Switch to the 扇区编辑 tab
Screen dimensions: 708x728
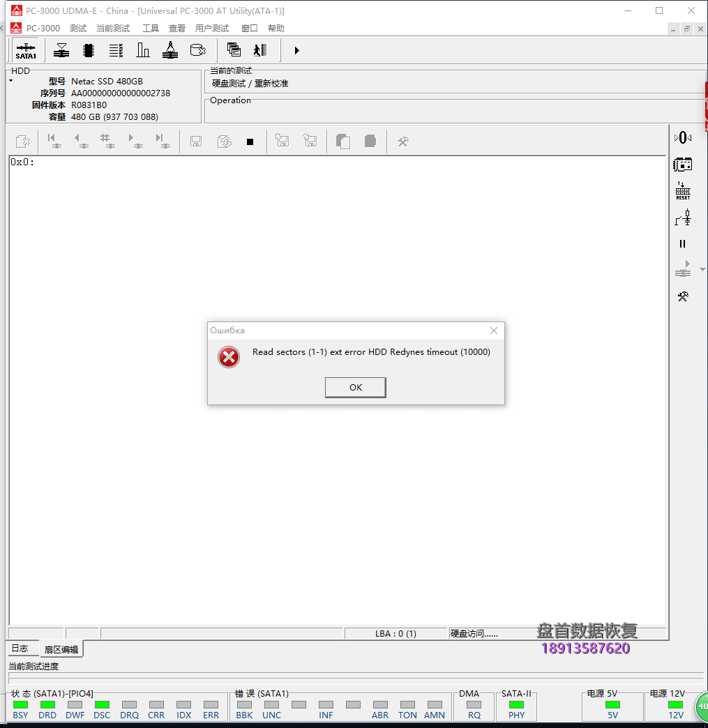point(61,649)
